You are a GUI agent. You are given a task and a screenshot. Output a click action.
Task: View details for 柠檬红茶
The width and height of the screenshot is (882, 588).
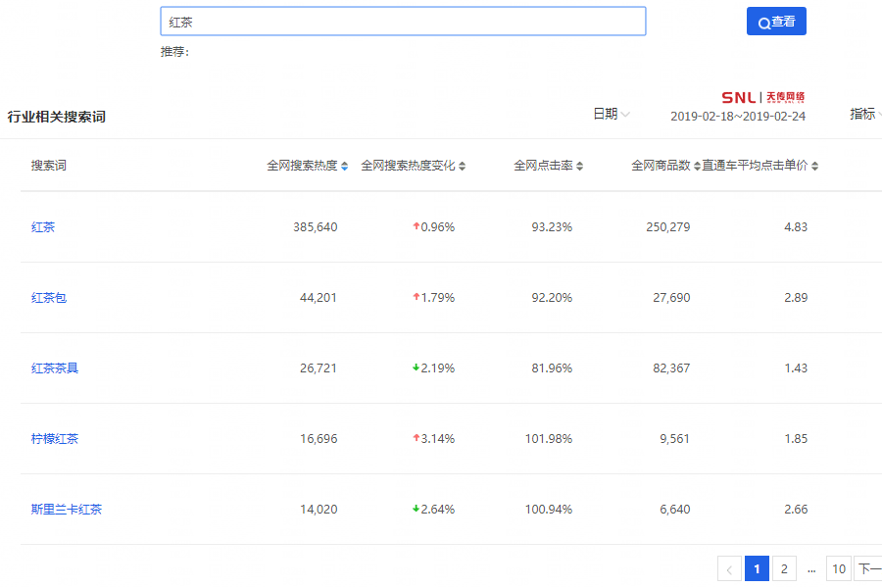tap(55, 438)
